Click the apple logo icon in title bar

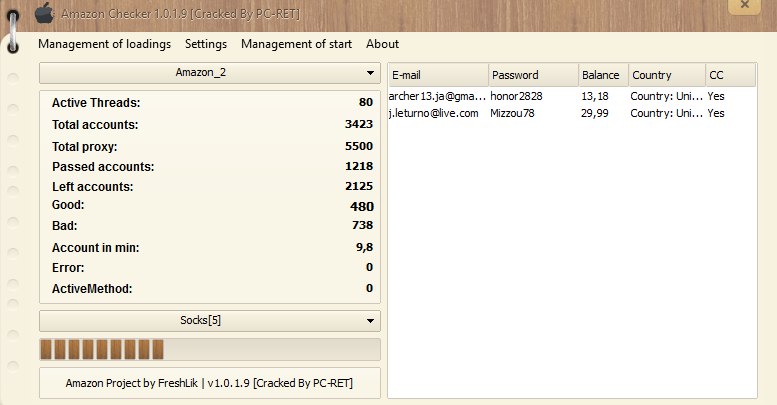pyautogui.click(x=44, y=13)
